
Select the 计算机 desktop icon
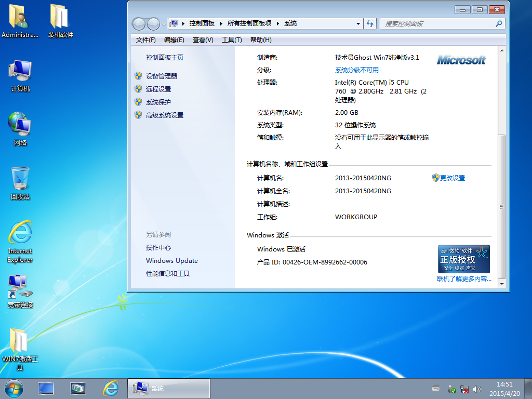[20, 76]
